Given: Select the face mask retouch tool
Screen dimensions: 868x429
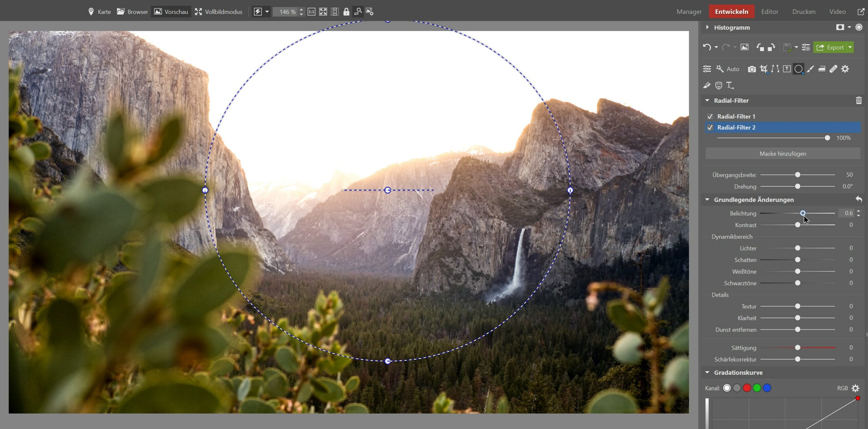Looking at the screenshot, I should (718, 85).
